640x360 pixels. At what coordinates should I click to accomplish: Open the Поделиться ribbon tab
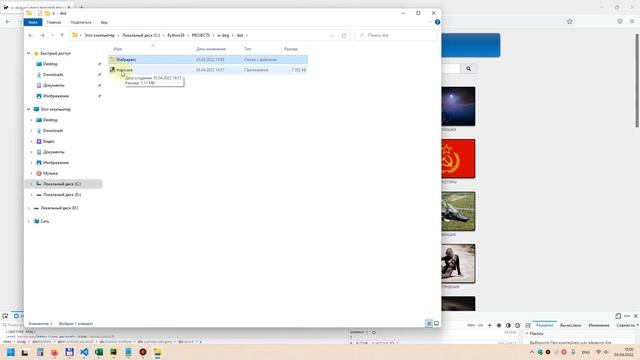[x=81, y=22]
